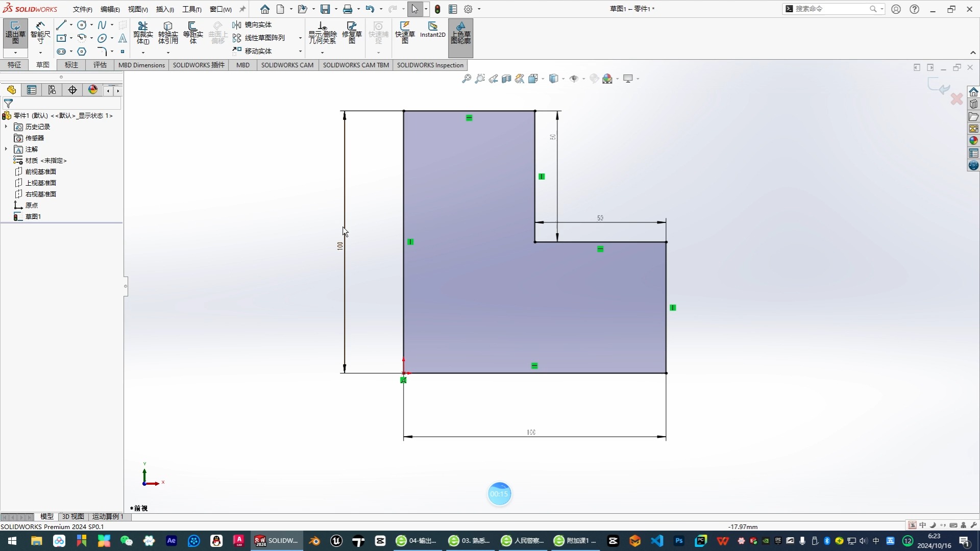Switch to the SOLIDWORKS CAM ribbon tab
Viewport: 980px width, 551px height.
point(287,65)
